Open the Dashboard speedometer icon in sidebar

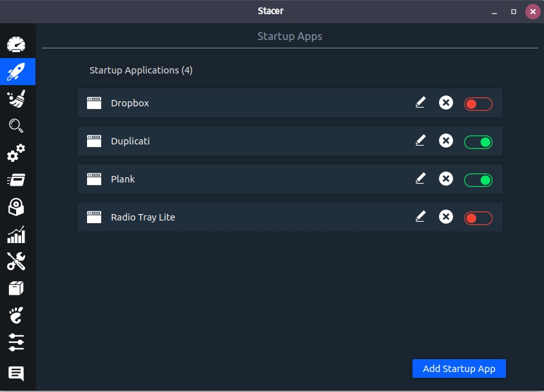point(17,44)
